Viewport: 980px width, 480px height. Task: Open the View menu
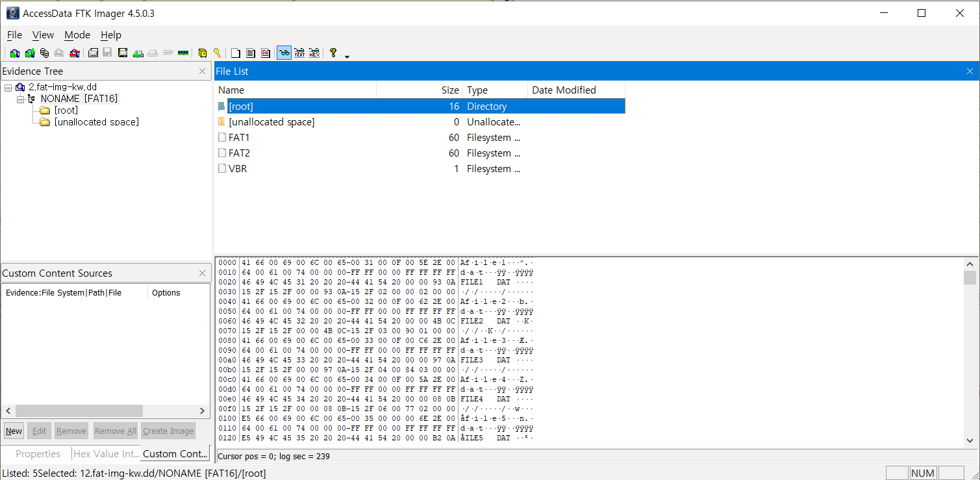(44, 35)
